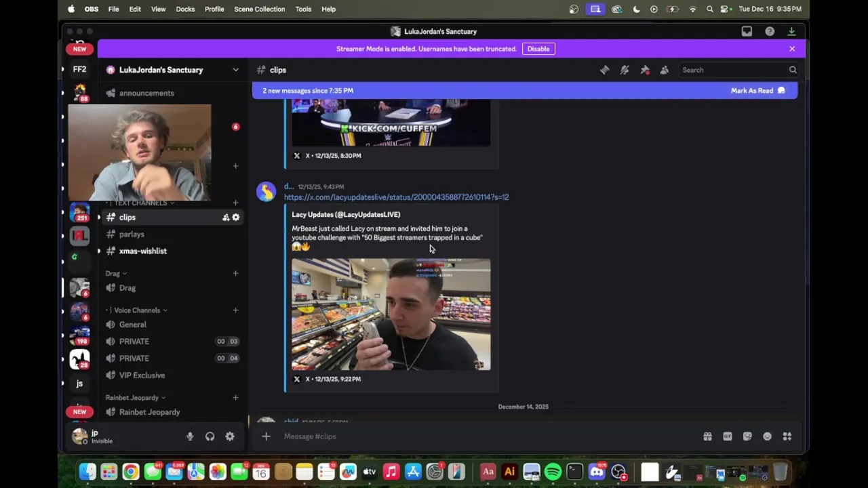
Task: Open the gift Nitro icon
Action: [x=707, y=436]
